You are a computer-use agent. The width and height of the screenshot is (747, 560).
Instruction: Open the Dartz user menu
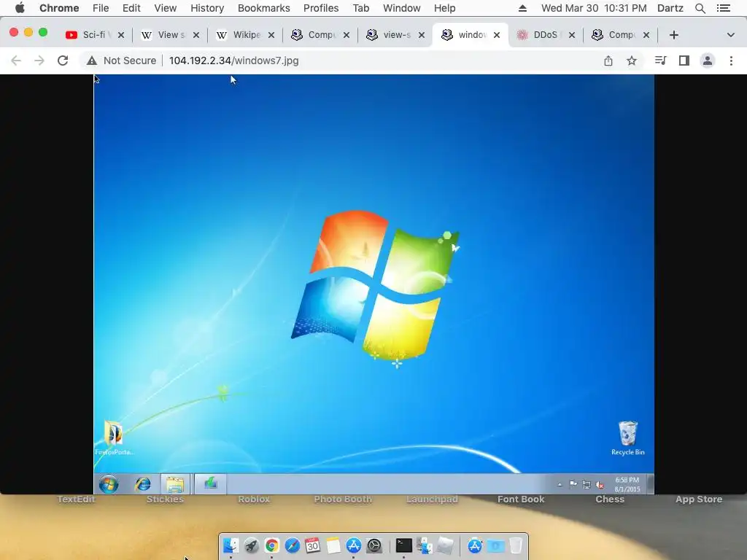[x=670, y=8]
